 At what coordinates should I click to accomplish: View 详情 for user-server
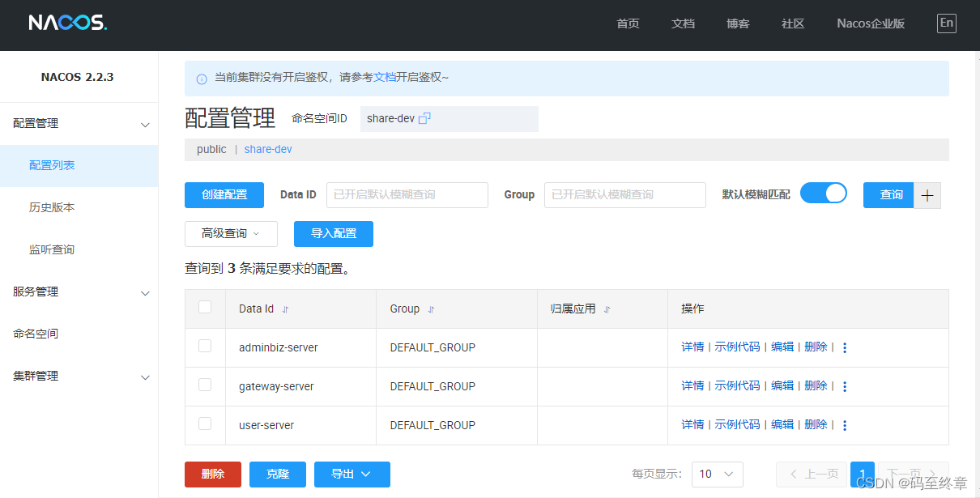pos(692,424)
